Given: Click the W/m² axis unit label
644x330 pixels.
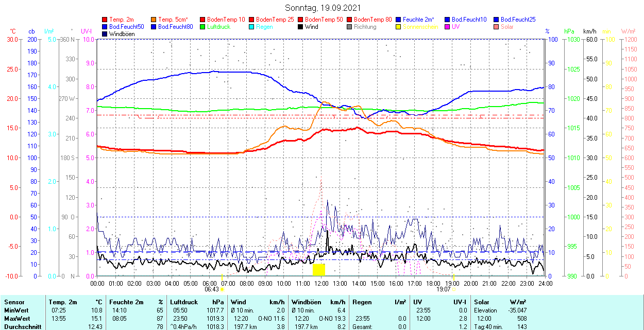Looking at the screenshot, I should click(628, 31).
